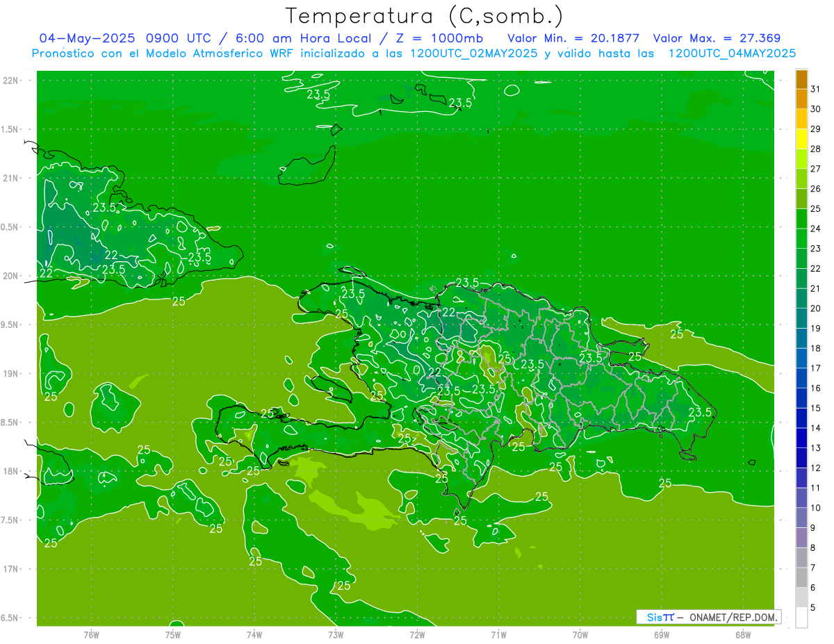Click the '31' label on the color scale

(x=816, y=89)
